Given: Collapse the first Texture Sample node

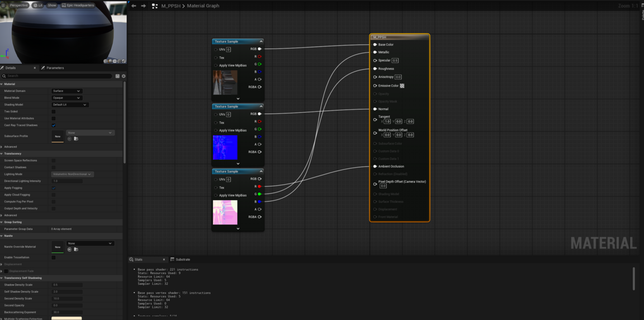Looking at the screenshot, I should (261, 41).
